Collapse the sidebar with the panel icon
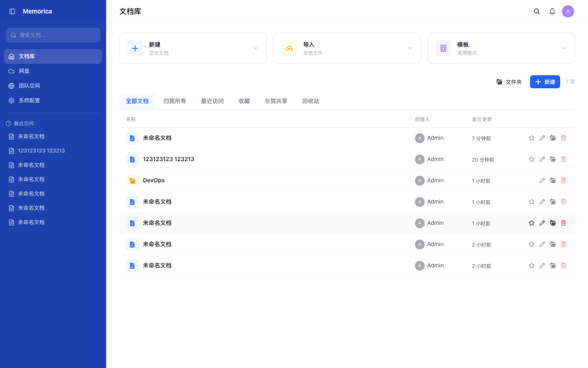This screenshot has height=368, width=588. pyautogui.click(x=12, y=11)
